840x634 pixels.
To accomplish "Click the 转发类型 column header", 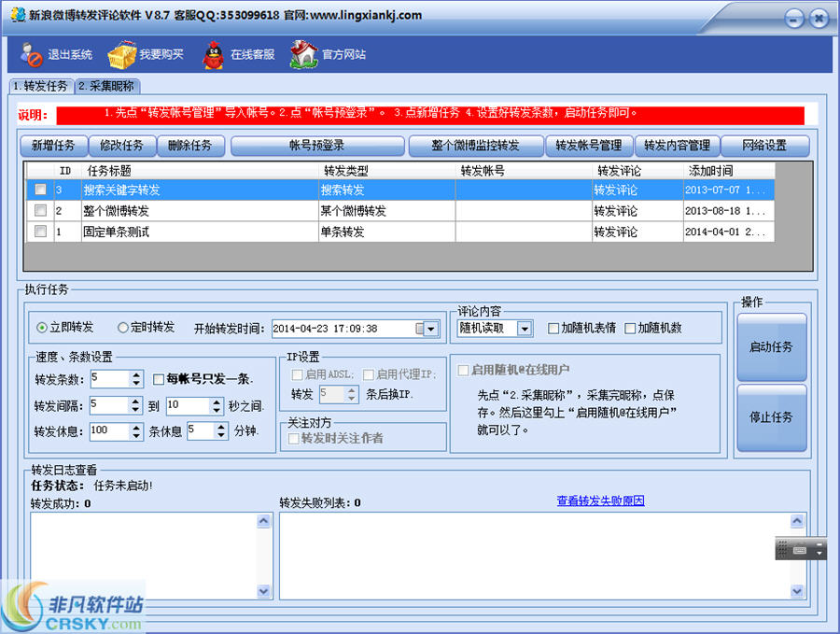I will coord(386,171).
